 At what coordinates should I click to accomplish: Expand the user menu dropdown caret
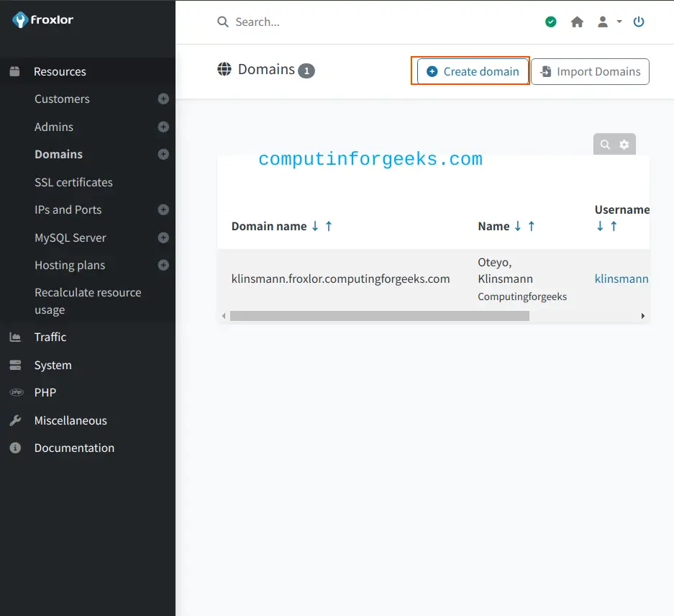tap(619, 21)
